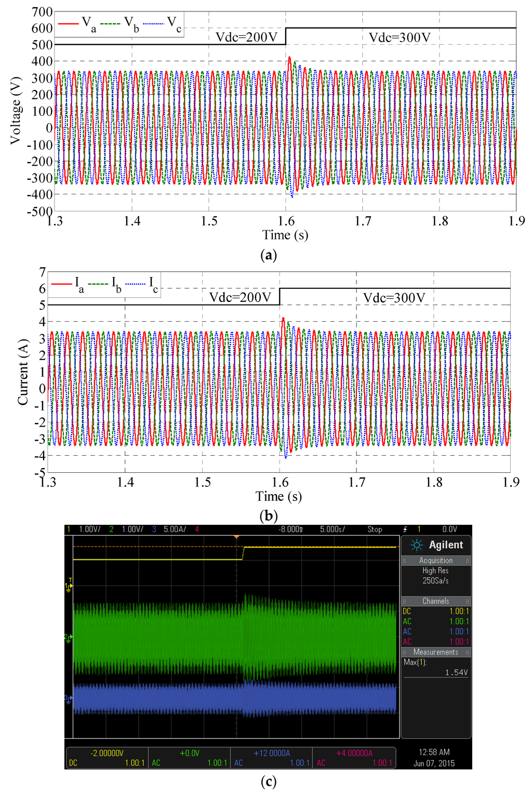Click the Agilent logo icon

coord(417,545)
